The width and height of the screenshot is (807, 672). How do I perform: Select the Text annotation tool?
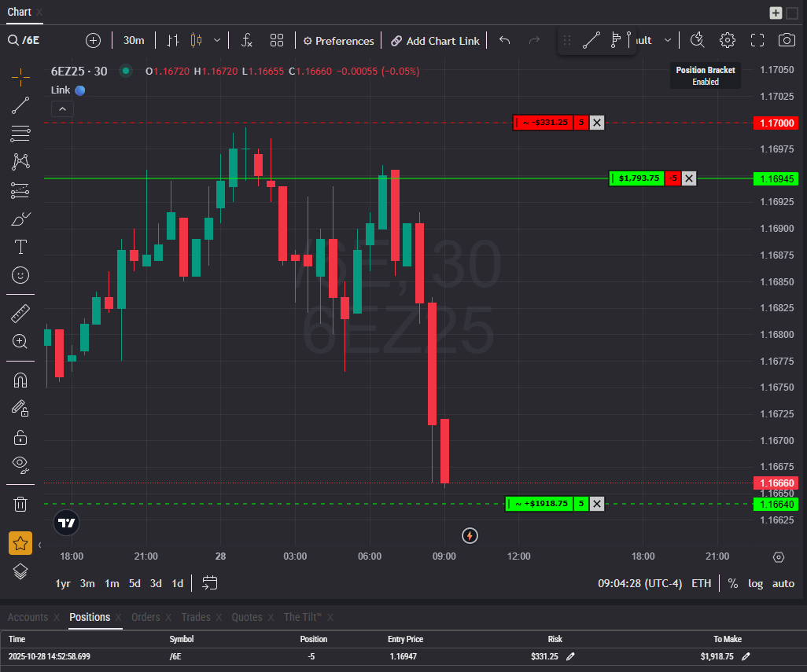20,247
